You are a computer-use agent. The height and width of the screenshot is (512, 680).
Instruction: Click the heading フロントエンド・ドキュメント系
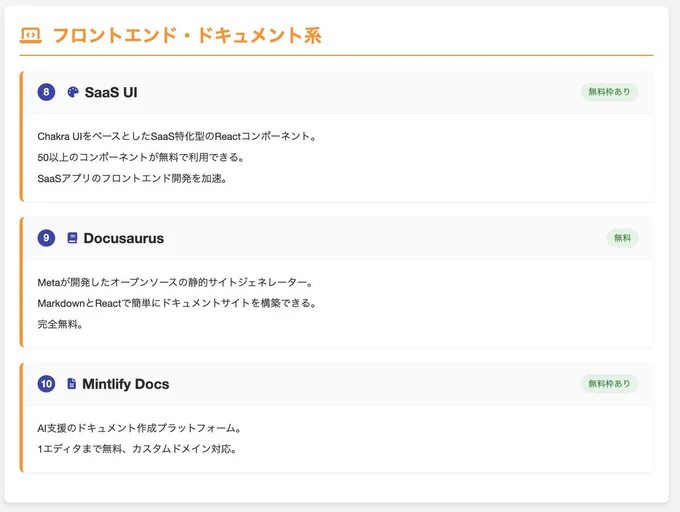click(x=187, y=36)
